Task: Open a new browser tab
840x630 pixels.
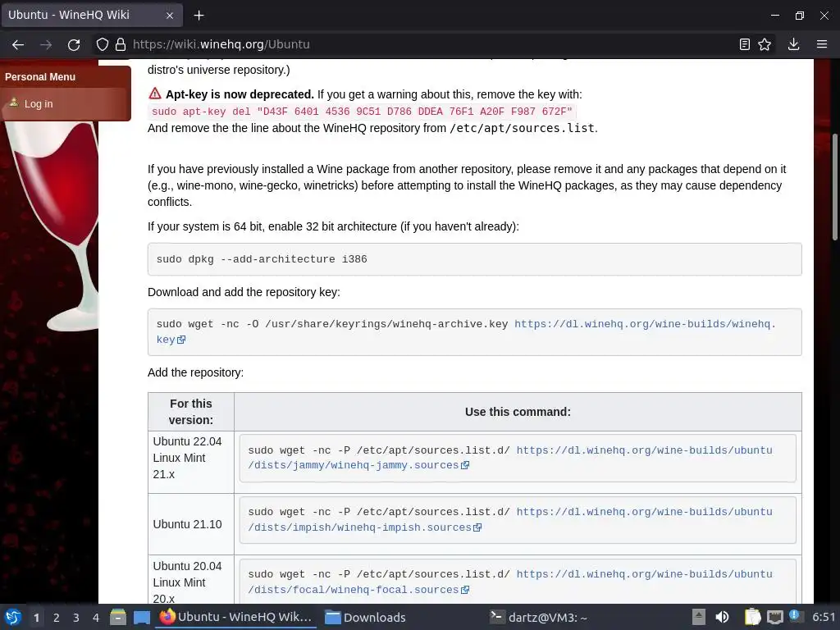Action: coord(199,16)
